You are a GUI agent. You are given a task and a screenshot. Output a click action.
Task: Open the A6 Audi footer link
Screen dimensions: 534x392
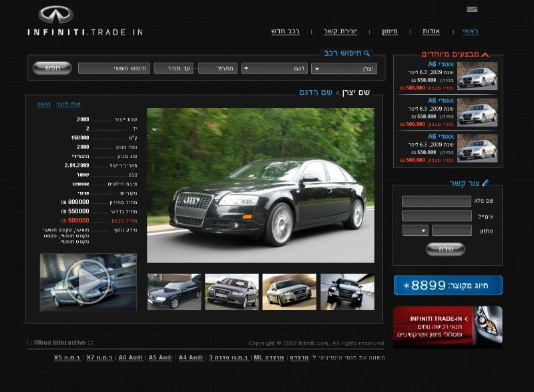(x=130, y=357)
